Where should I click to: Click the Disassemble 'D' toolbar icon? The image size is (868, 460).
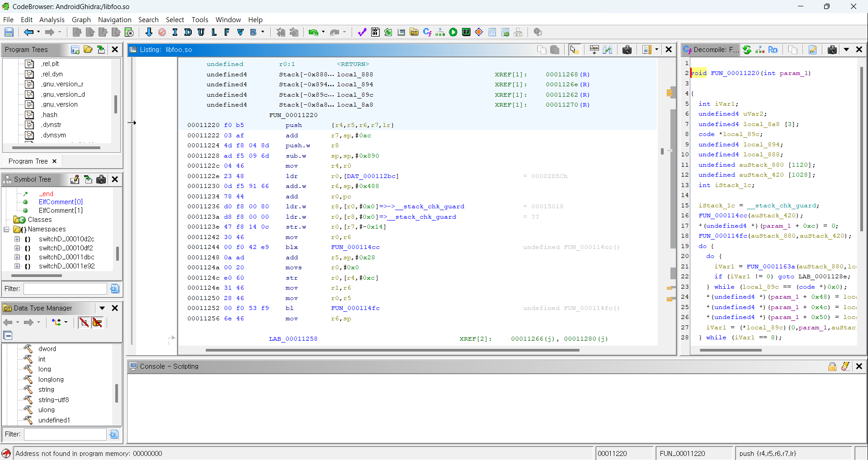click(x=188, y=32)
